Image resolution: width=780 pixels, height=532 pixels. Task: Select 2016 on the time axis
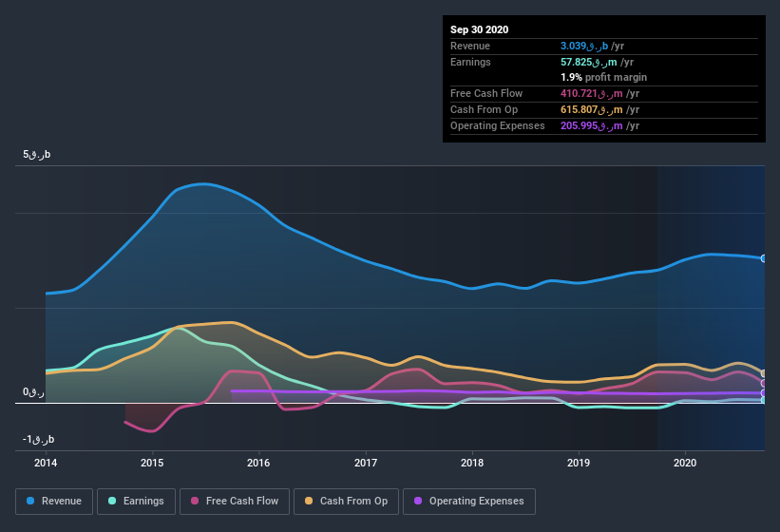tap(258, 464)
